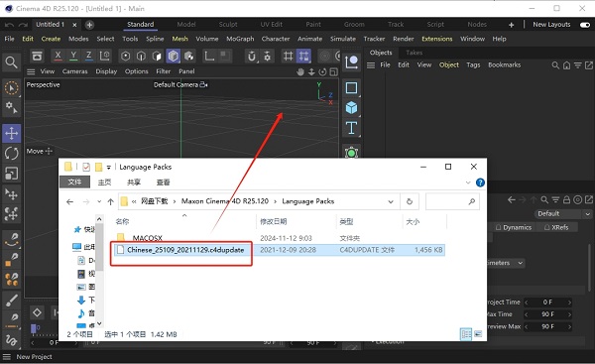595x364 pixels.
Task: Switch to the Takes tab
Action: 414,53
